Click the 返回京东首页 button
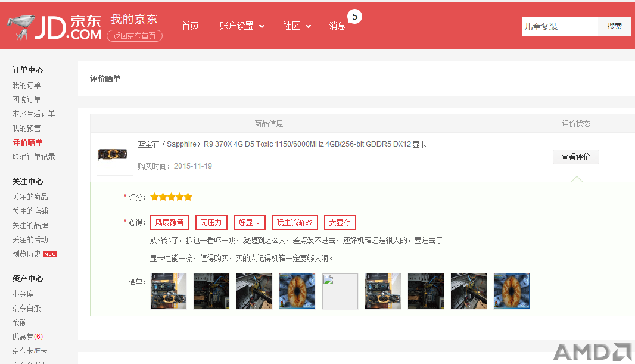 pyautogui.click(x=135, y=36)
